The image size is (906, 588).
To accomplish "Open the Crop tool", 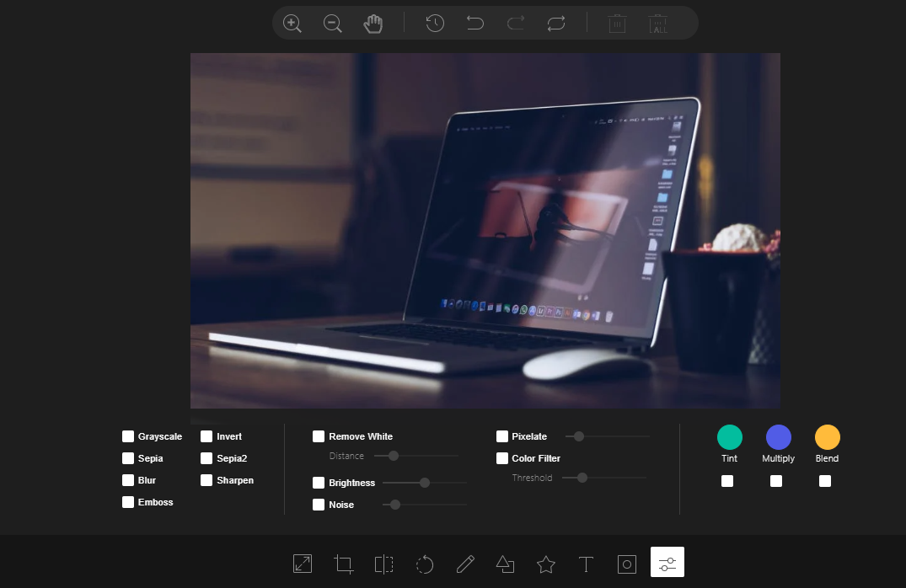I will 343,564.
